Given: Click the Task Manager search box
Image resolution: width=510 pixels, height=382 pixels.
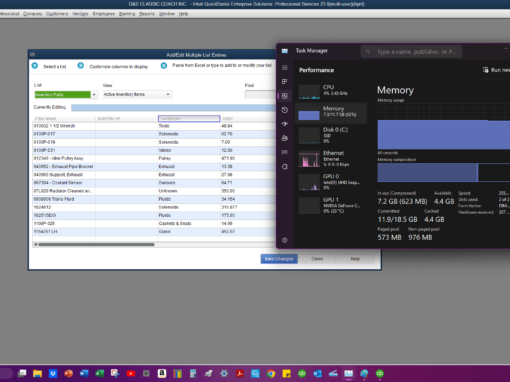Looking at the screenshot, I should tap(411, 52).
